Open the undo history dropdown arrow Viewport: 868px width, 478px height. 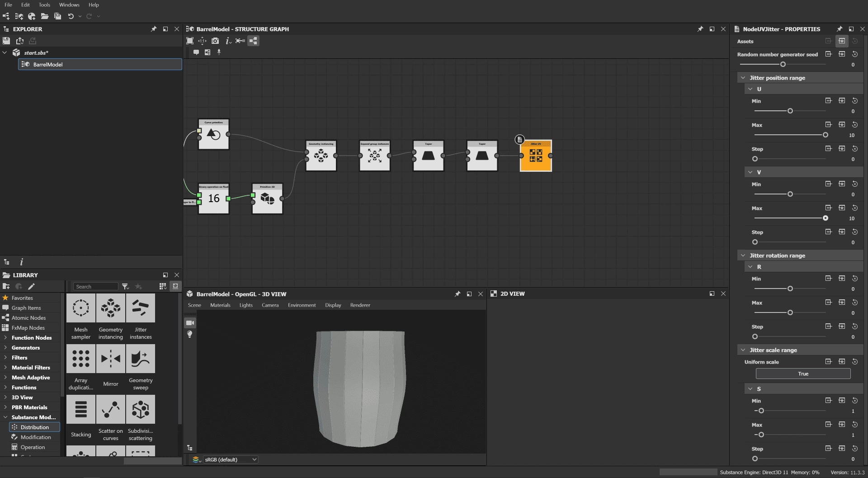coord(80,16)
